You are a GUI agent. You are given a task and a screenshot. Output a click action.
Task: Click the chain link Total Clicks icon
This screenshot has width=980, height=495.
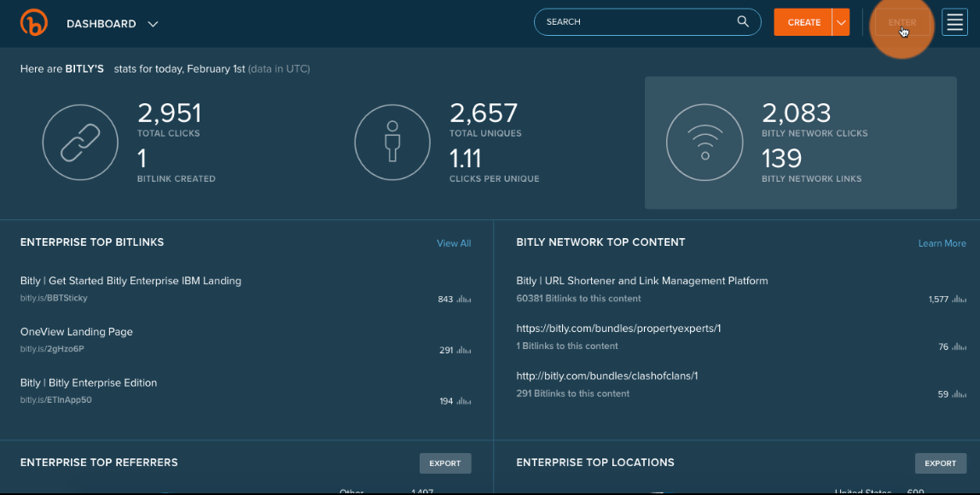(80, 143)
